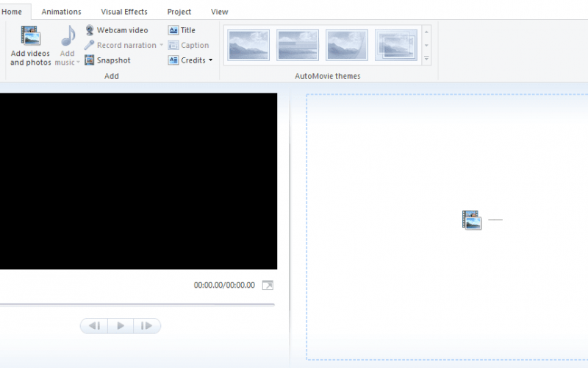
Task: Click the Previous frame button
Action: click(94, 325)
